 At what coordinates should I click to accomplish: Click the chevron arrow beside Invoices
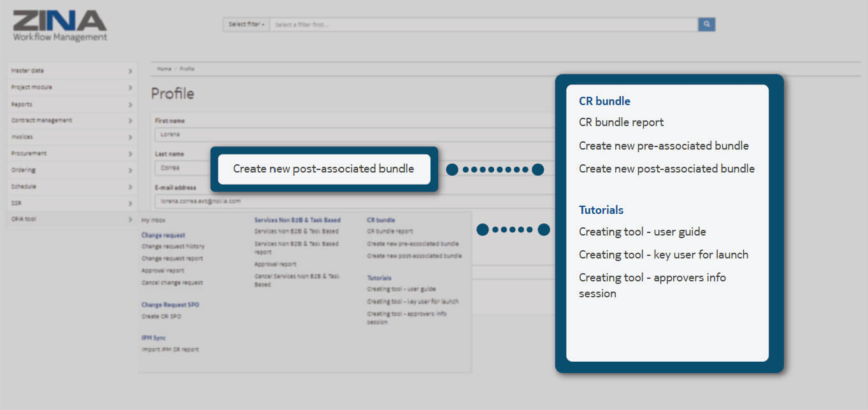pos(130,137)
